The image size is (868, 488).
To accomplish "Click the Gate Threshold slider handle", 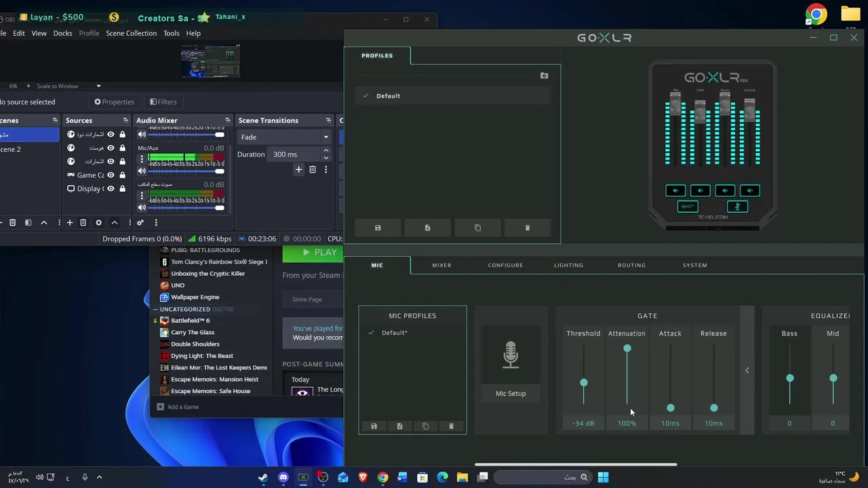I will (584, 383).
